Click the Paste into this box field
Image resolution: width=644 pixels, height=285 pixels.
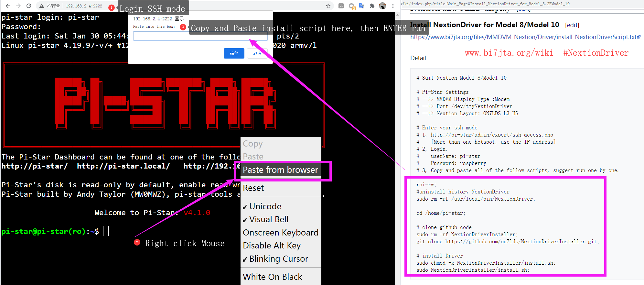[x=200, y=36]
